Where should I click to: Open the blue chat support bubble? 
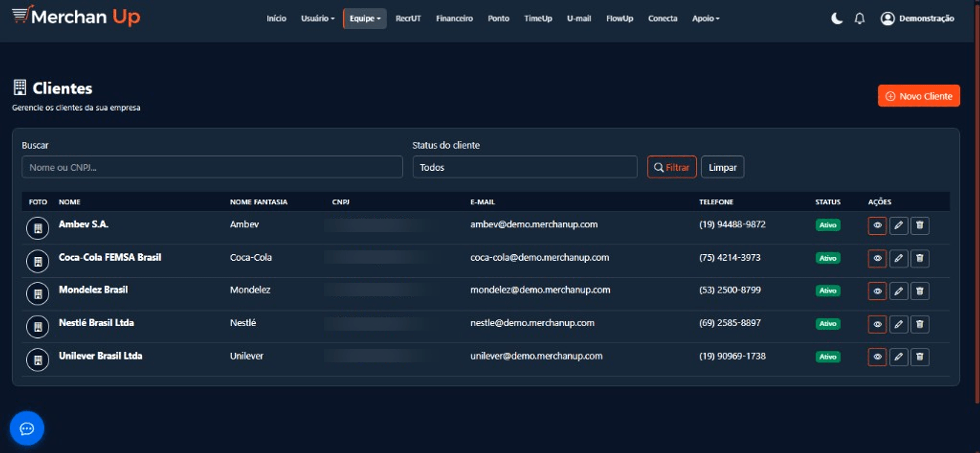27,428
